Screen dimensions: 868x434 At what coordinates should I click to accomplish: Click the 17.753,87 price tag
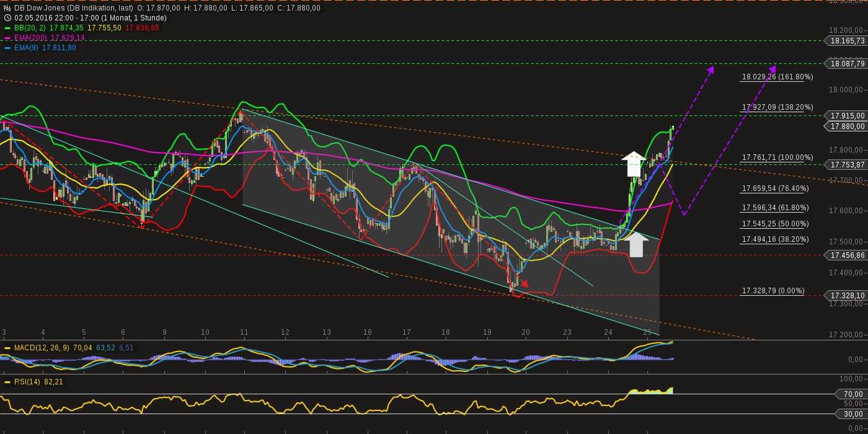pos(847,164)
